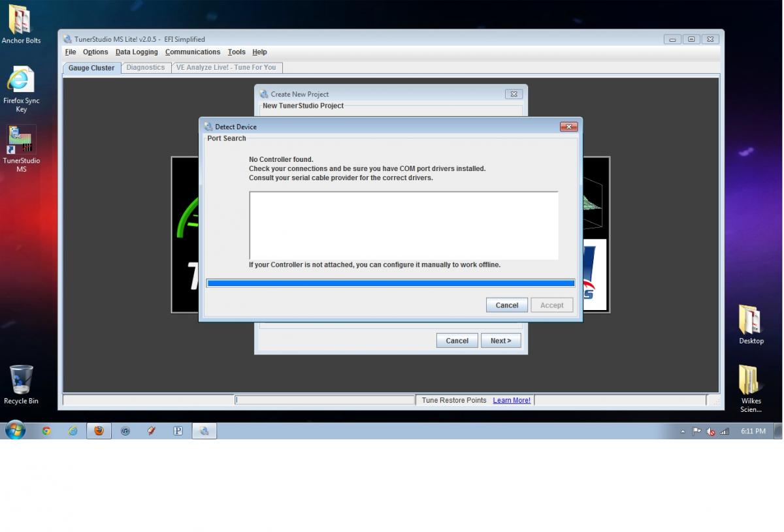Open the network signal tray icon

click(x=725, y=431)
